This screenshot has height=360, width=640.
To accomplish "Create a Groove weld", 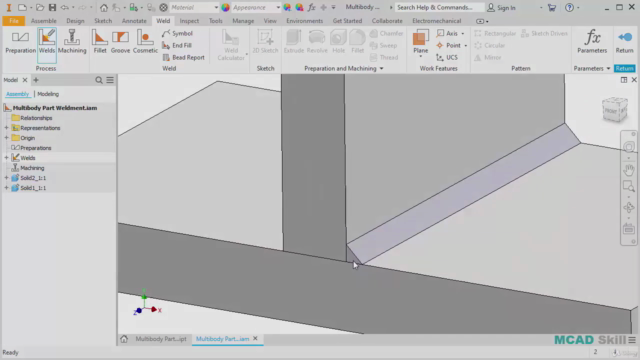I will click(120, 42).
